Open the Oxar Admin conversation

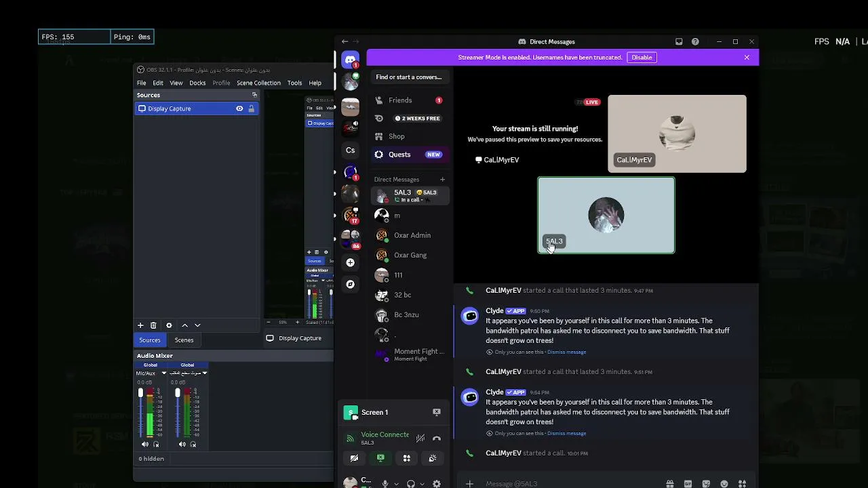point(409,235)
